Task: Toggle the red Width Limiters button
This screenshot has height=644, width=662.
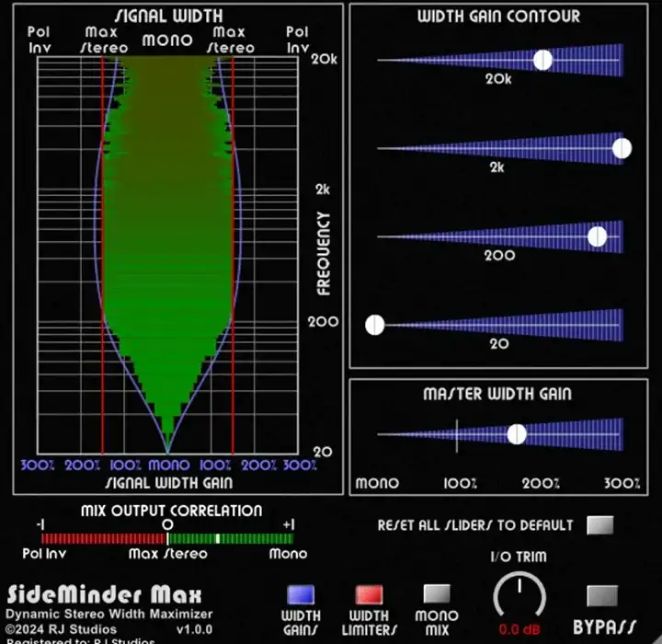Action: coord(369,594)
